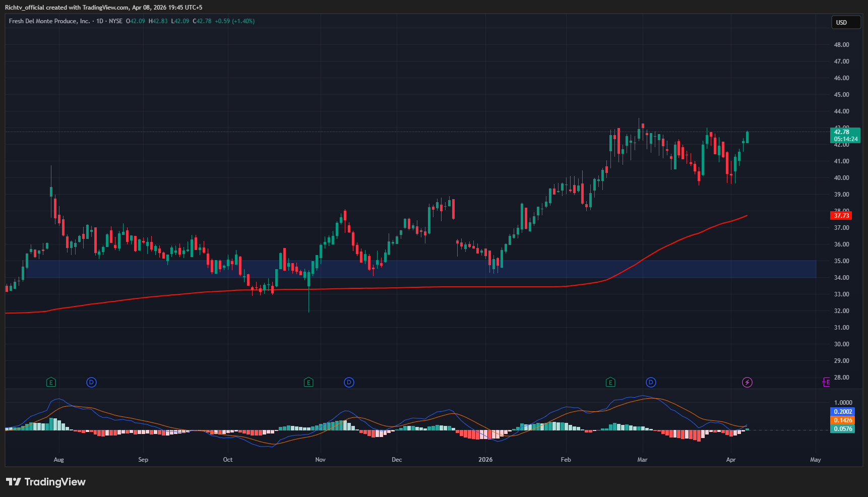Open the USD currency selector
Image resolution: width=868 pixels, height=497 pixels.
[845, 22]
